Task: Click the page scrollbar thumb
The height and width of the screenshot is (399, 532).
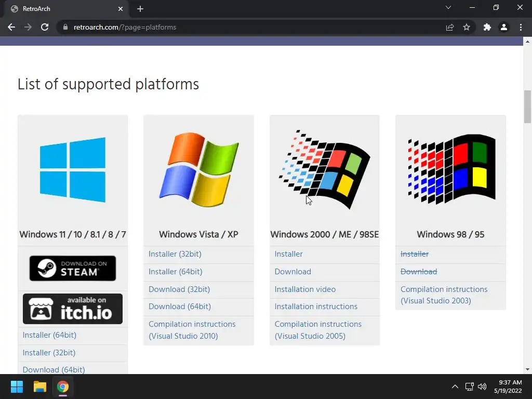Action: tap(527, 107)
